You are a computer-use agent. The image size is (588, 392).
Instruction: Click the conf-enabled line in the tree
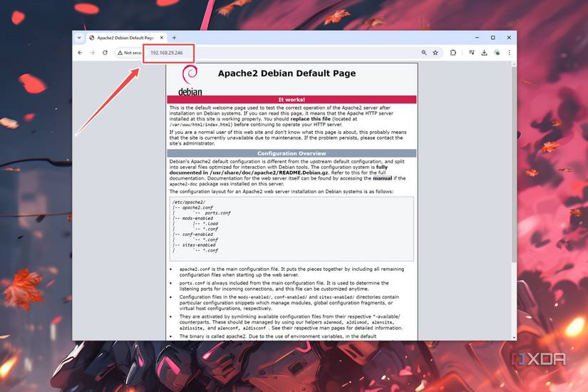click(x=197, y=234)
